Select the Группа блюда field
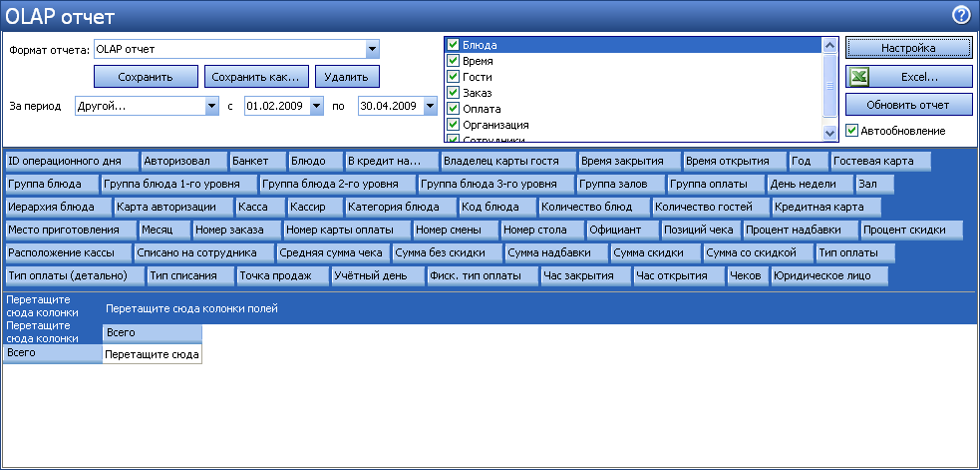The image size is (980, 470). (52, 184)
